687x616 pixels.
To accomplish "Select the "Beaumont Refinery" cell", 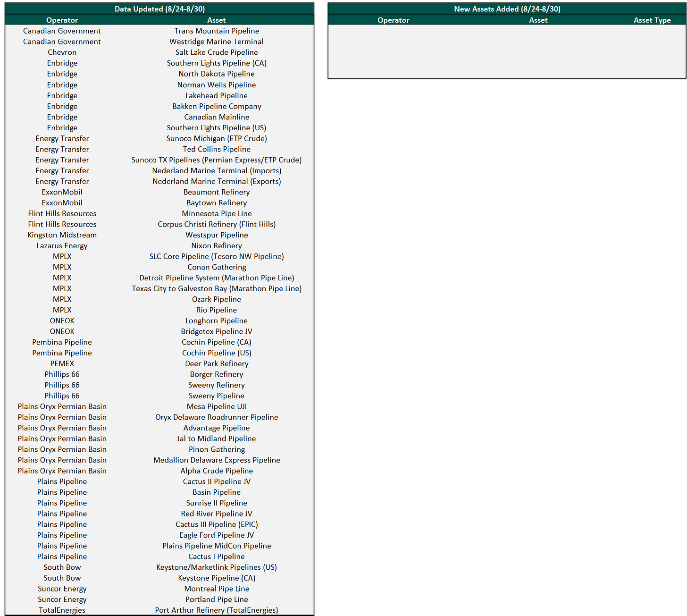I will tap(217, 192).
